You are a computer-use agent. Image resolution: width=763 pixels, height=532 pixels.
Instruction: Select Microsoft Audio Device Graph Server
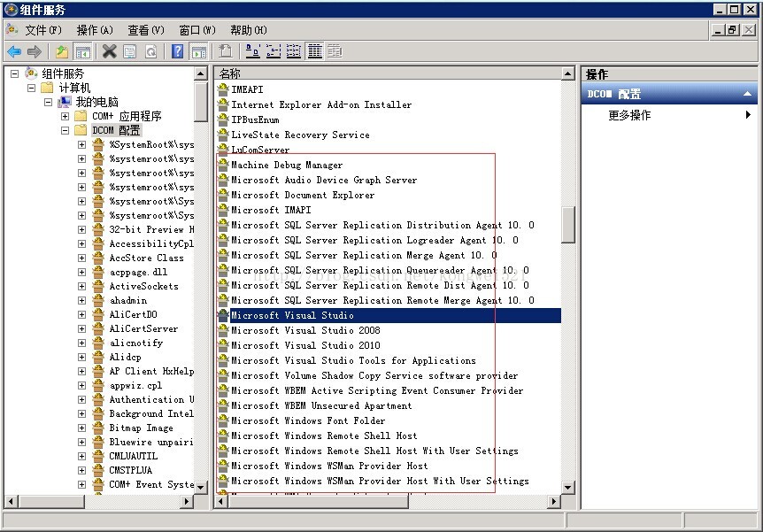pos(324,180)
